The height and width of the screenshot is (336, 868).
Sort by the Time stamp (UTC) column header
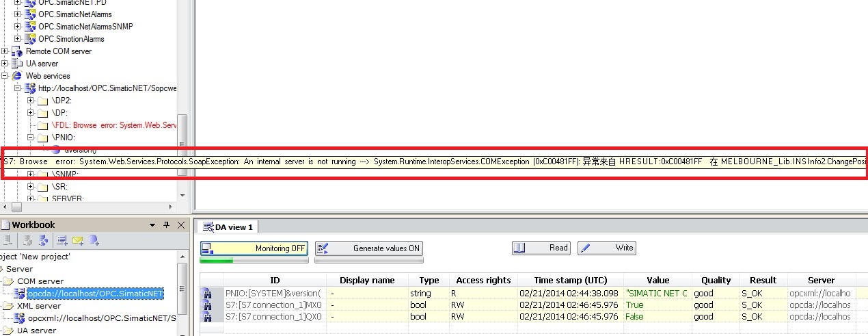point(570,280)
